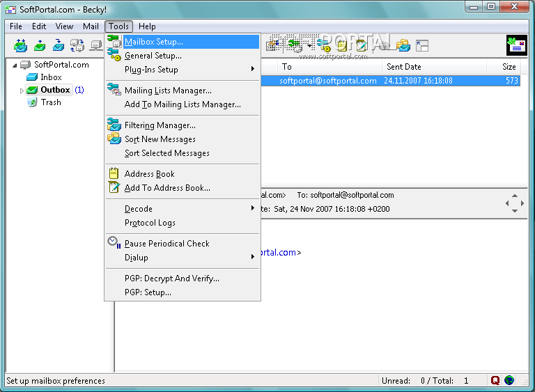Screen dimensions: 535x392
Task: Click the green Send mail toolbar icon
Action: click(x=40, y=45)
